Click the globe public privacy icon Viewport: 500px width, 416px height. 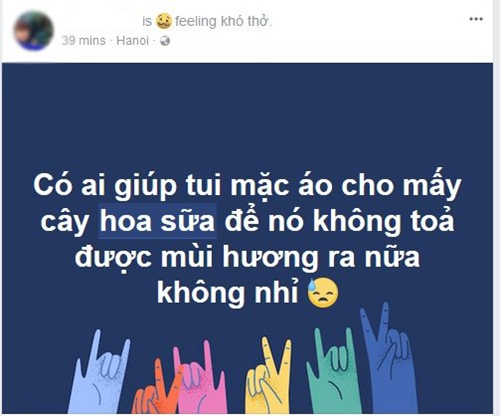tap(165, 41)
